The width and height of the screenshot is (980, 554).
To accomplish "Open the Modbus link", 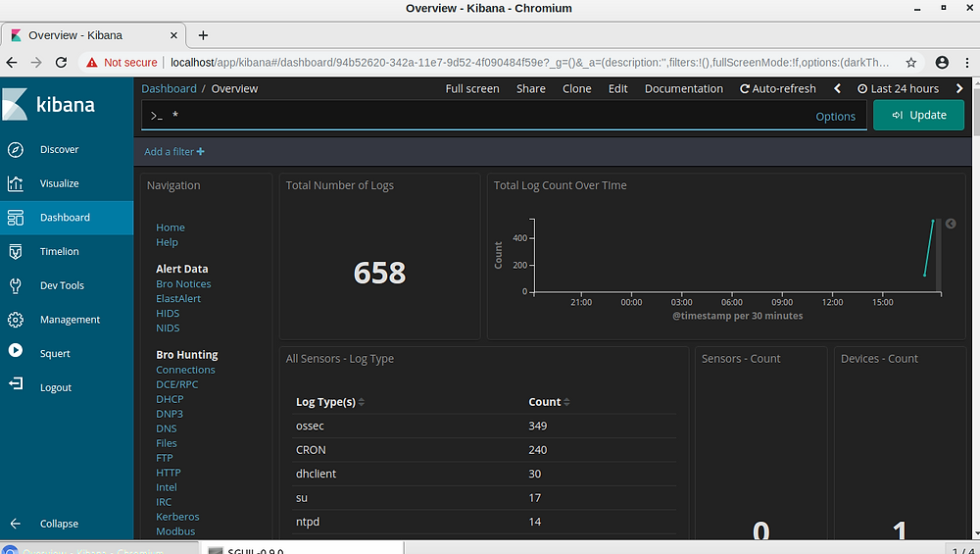I will [175, 531].
